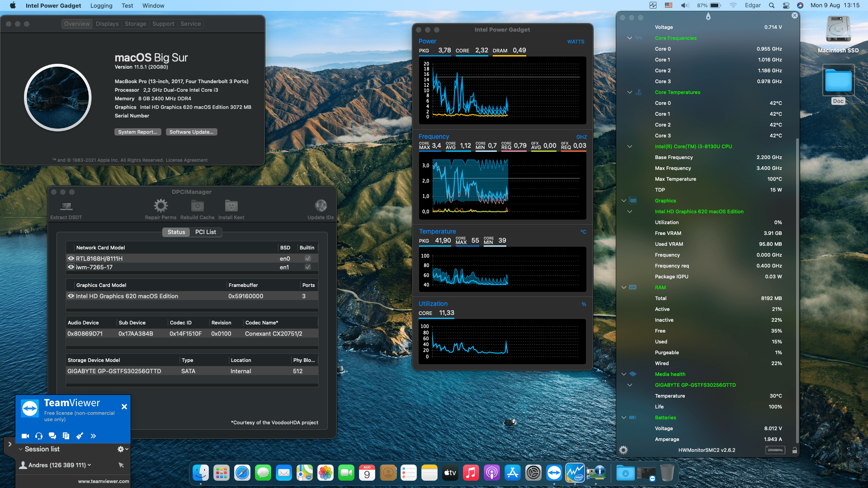Open the Window menu
Screen dimensions: 868x488
click(x=153, y=5)
